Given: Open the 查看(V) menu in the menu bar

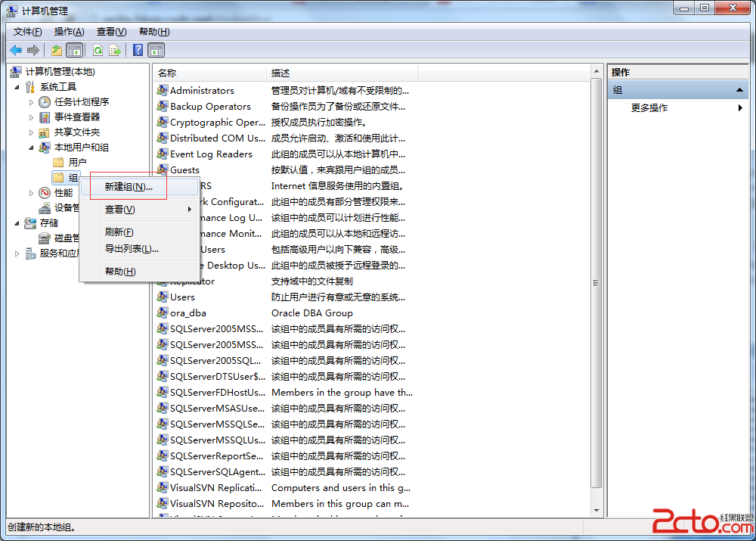Looking at the screenshot, I should [111, 32].
